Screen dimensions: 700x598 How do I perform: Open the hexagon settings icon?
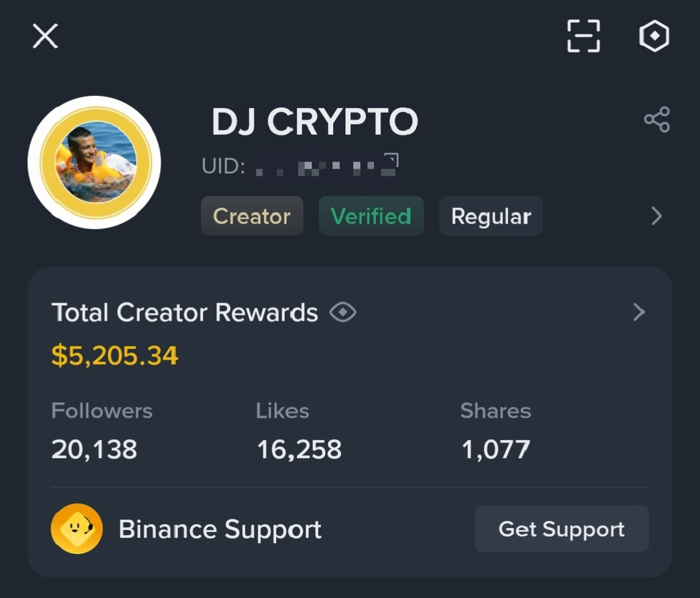[654, 36]
